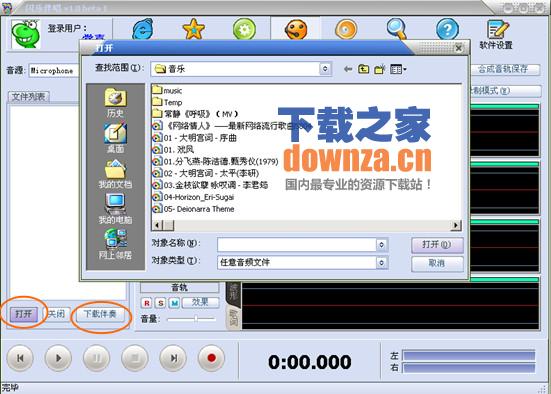The width and height of the screenshot is (551, 394).
Task: Click the green frog user avatar
Action: pos(26,34)
